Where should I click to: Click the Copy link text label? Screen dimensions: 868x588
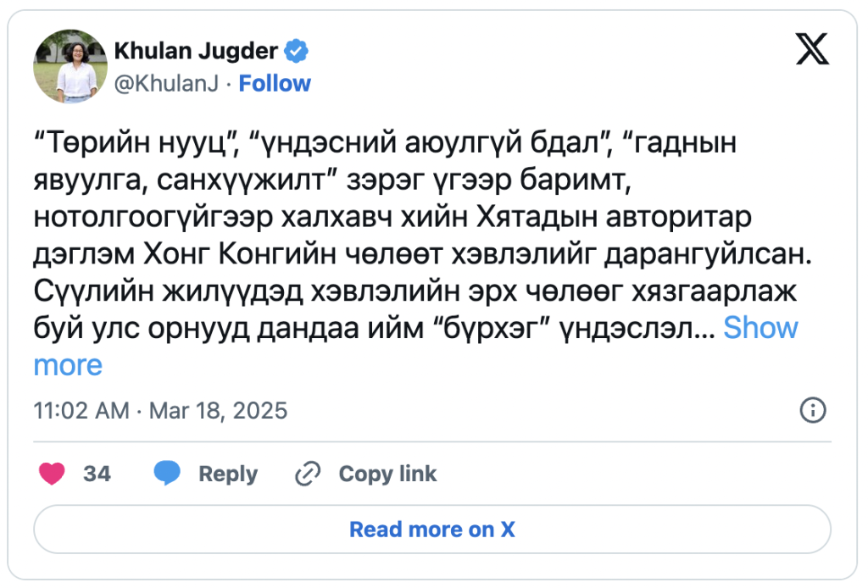387,474
